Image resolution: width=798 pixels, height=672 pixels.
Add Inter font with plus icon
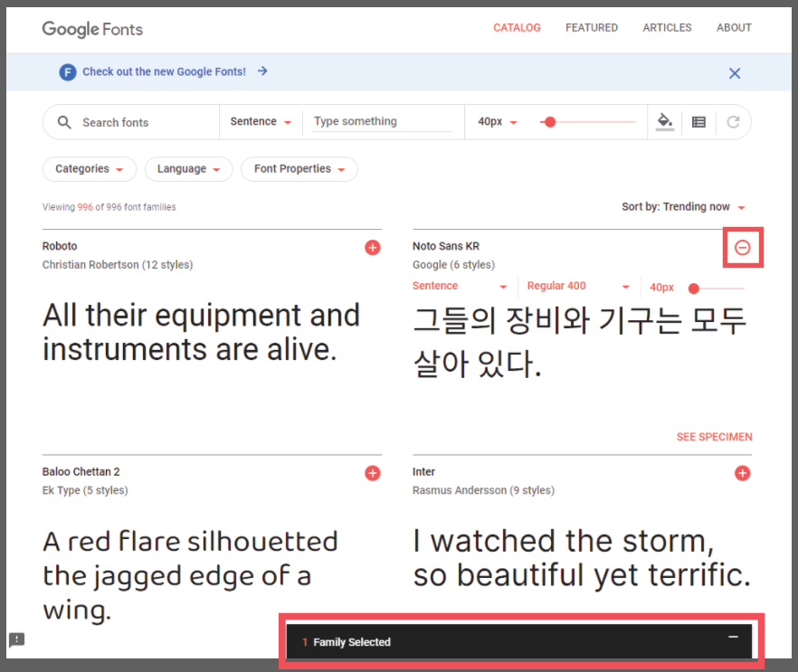click(x=743, y=473)
